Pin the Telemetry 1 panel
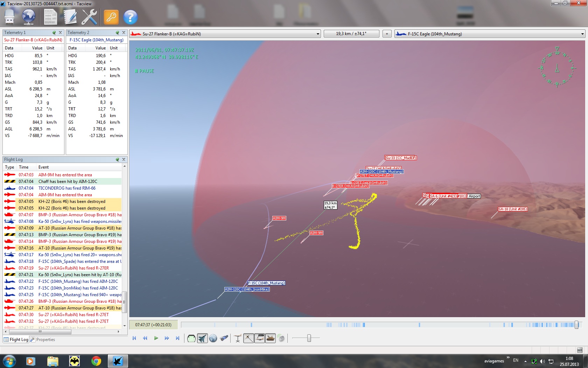This screenshot has height=368, width=588. point(54,33)
